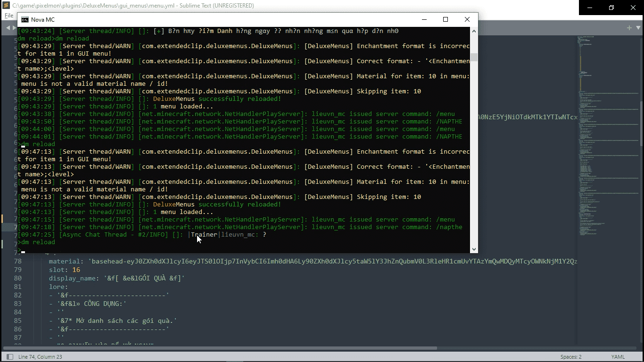Click the Nova MC title bar text
This screenshot has width=644, height=362.
[x=43, y=19]
